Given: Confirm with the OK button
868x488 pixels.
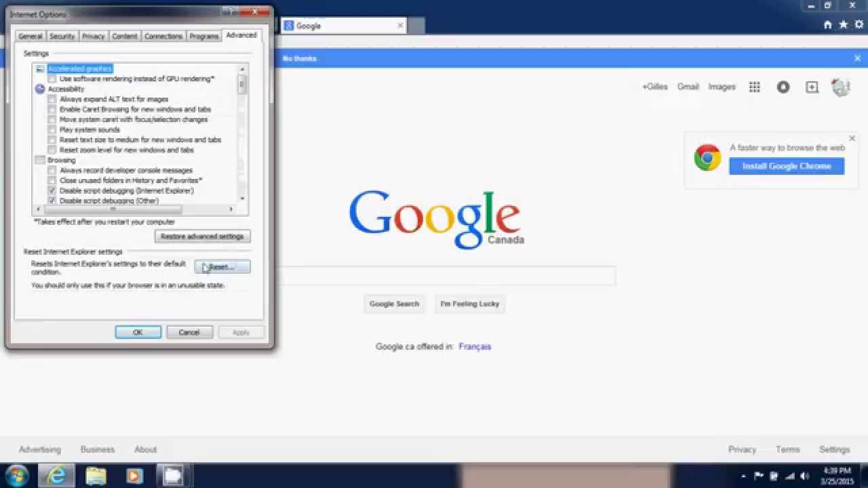Looking at the screenshot, I should click(138, 332).
